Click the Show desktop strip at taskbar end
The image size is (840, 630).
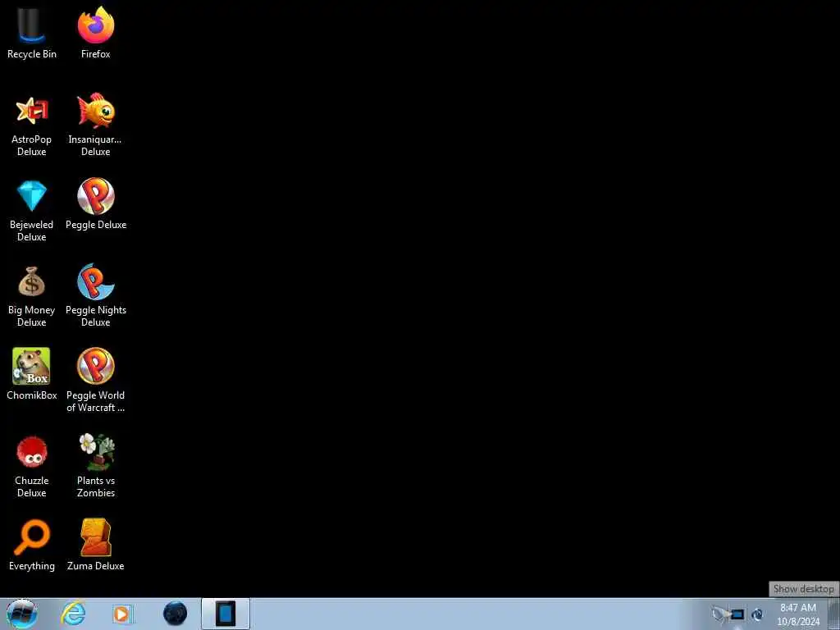tap(834, 614)
